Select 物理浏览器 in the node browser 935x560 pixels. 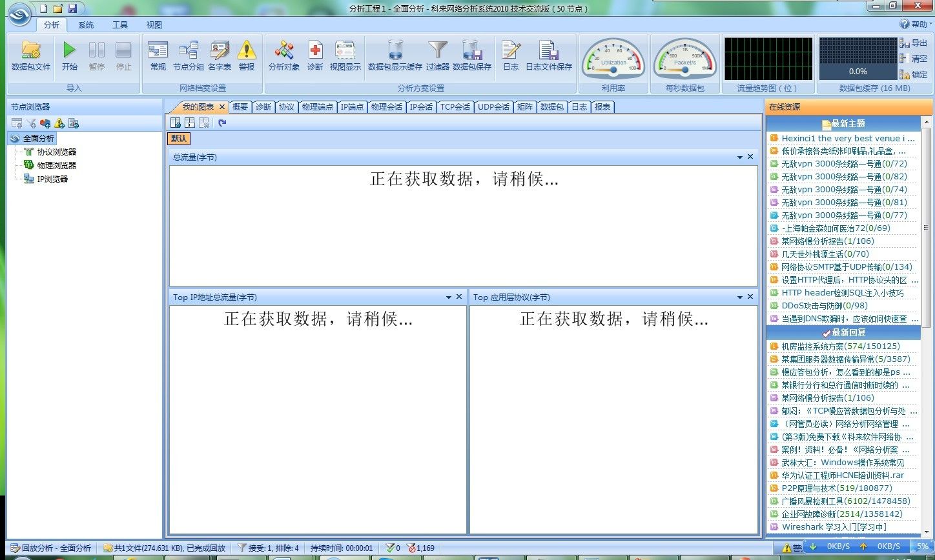click(57, 166)
